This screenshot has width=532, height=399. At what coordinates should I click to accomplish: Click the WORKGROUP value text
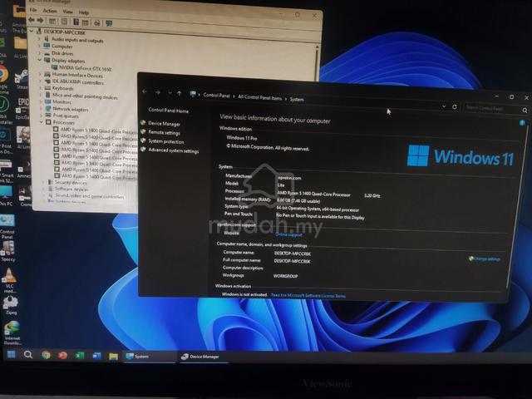[x=286, y=276]
